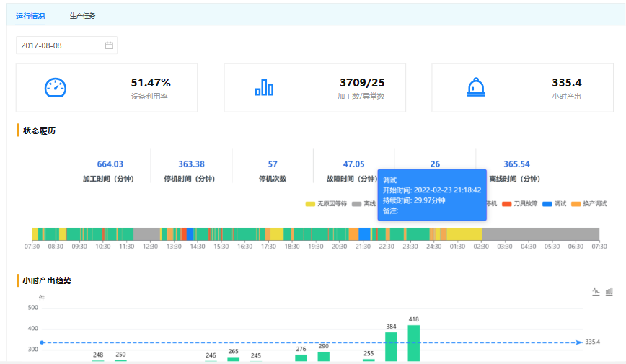Toggle 调试 legend series

tap(558, 204)
